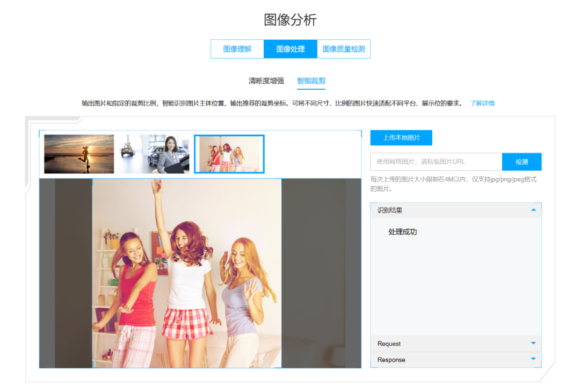Click the 识别结果 header label
The image size is (580, 392).
pos(390,210)
